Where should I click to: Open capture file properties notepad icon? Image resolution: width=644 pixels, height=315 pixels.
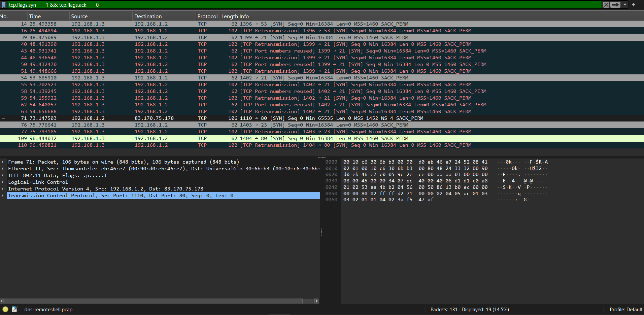click(x=14, y=309)
